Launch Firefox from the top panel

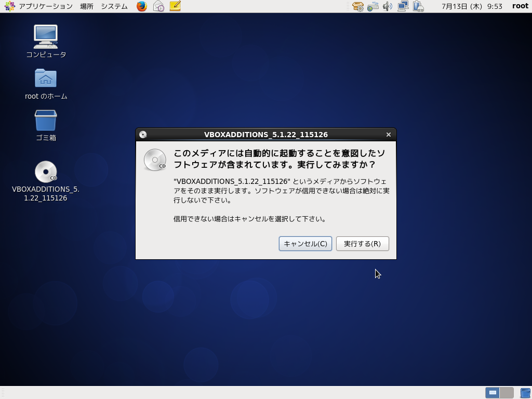tap(142, 6)
